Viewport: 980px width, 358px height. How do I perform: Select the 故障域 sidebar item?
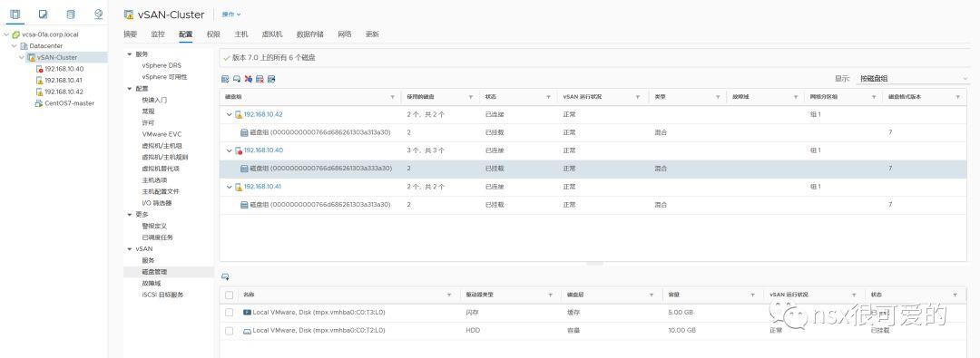pyautogui.click(x=152, y=283)
